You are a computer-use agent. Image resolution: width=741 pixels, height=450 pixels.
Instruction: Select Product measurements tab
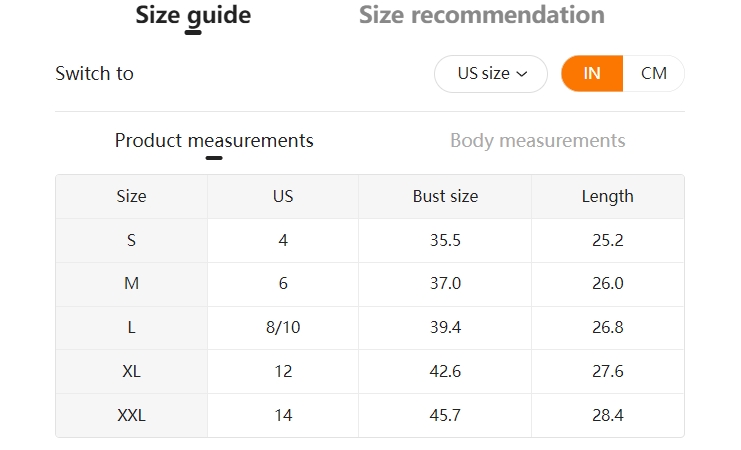tap(214, 141)
